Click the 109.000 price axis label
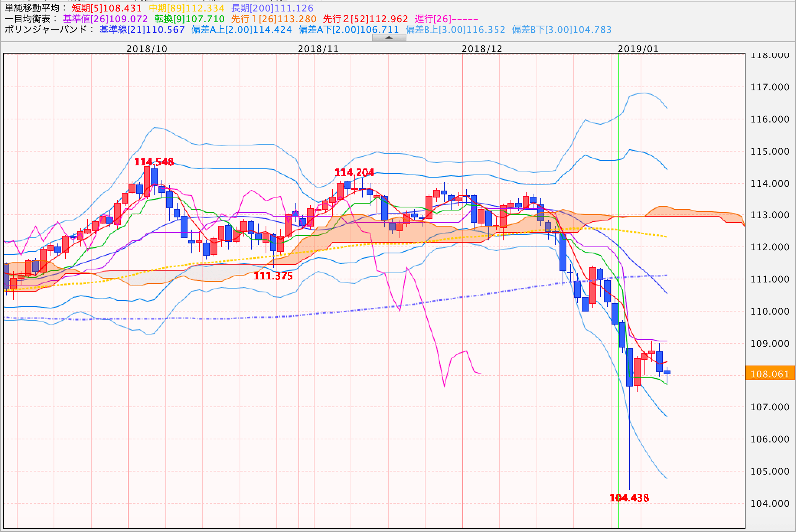 [770, 344]
